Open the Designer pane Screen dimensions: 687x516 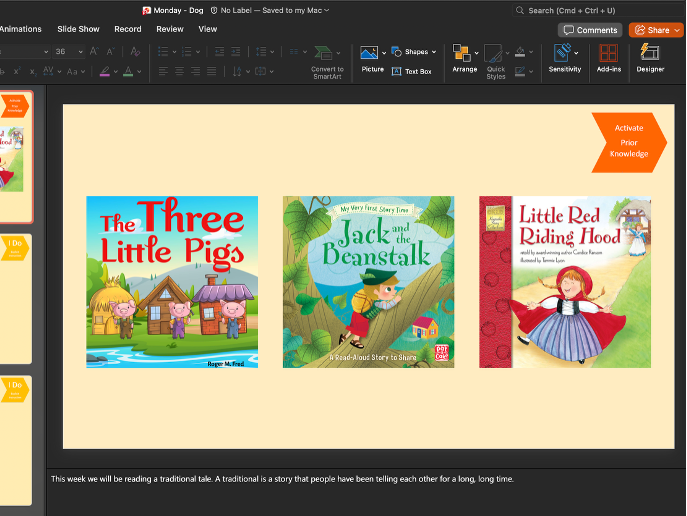pos(650,58)
